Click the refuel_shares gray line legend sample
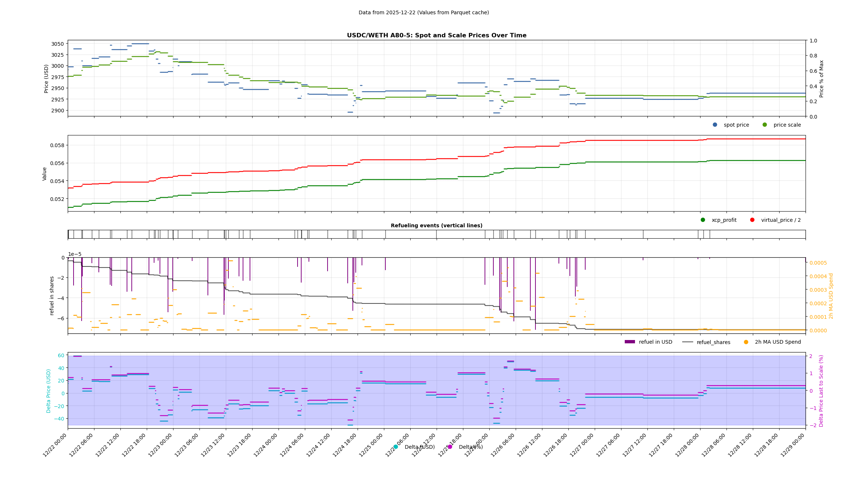This screenshot has height=504, width=848. tap(688, 342)
